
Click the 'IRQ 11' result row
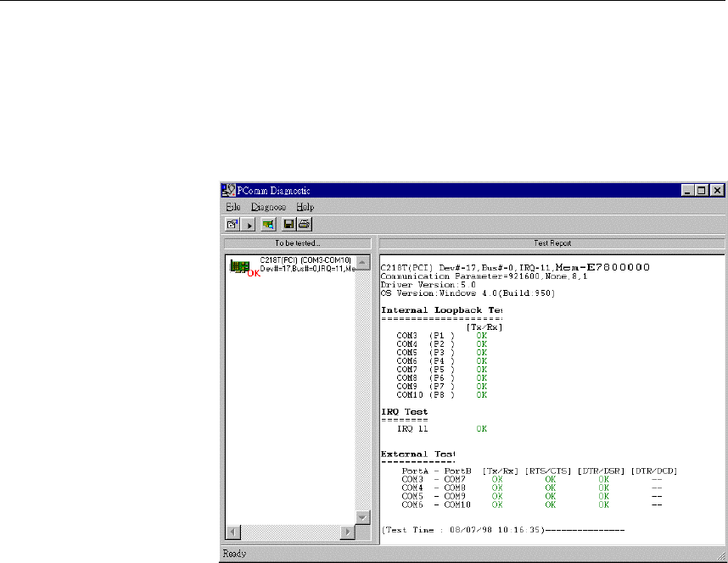(x=441, y=429)
